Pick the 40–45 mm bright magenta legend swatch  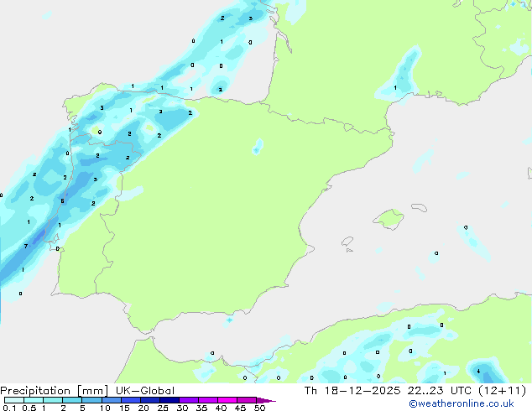tap(227, 400)
